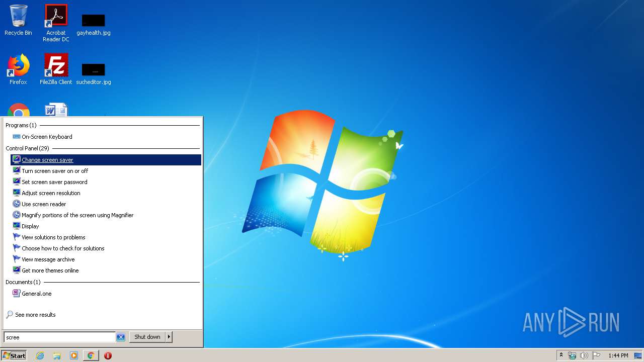Click the Adjust screen resolution icon

point(17,193)
